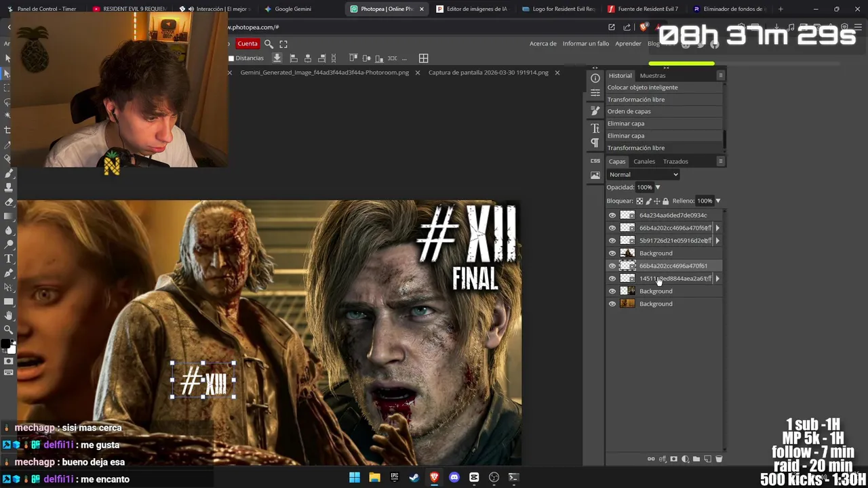Click the search magnifier next to Cuenta
Viewport: 868px width, 488px height.
[269, 43]
